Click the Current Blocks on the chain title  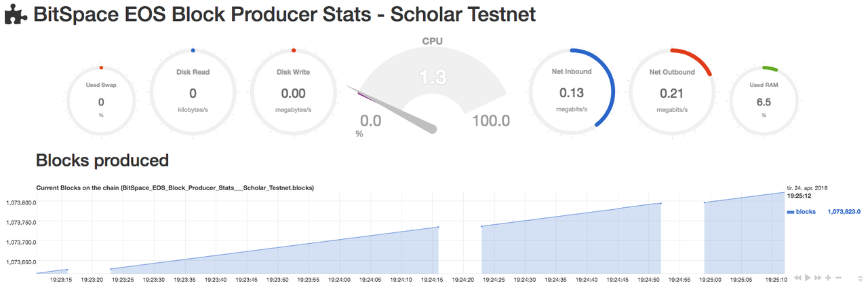pyautogui.click(x=174, y=187)
